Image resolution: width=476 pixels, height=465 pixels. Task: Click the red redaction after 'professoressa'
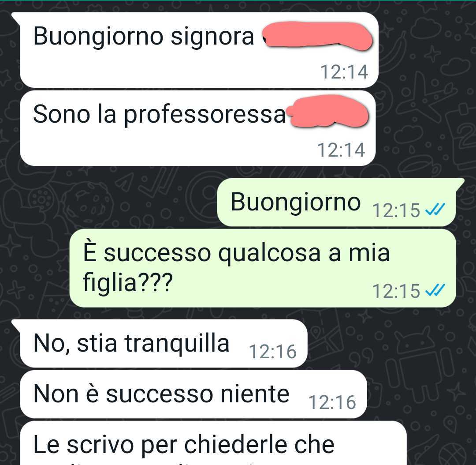point(328,111)
